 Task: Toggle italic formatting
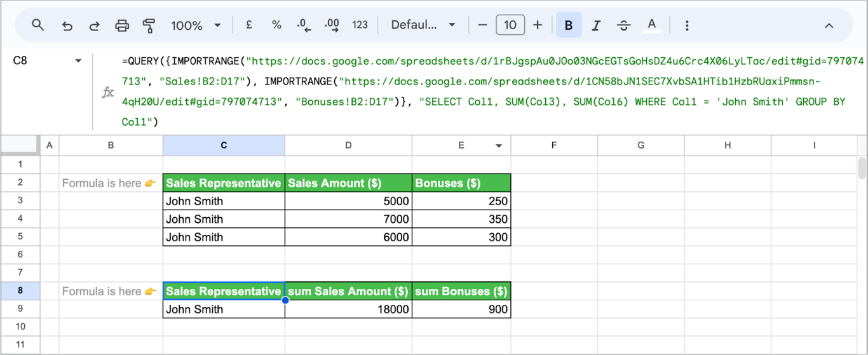(x=596, y=25)
